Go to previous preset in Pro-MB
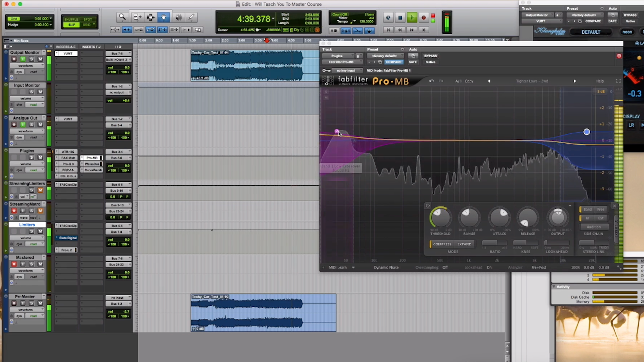Viewport: 644px width, 362px height. (x=489, y=81)
